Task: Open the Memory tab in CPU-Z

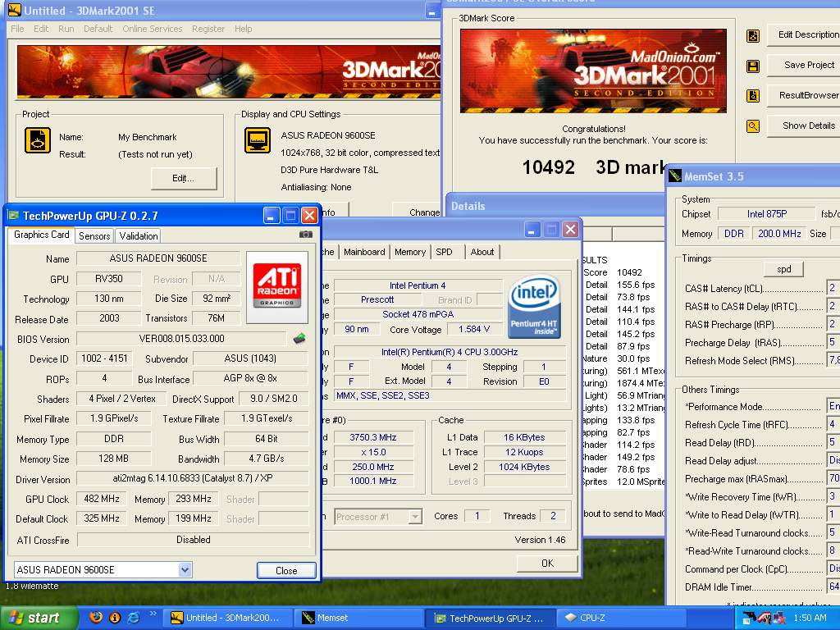Action: pos(410,252)
